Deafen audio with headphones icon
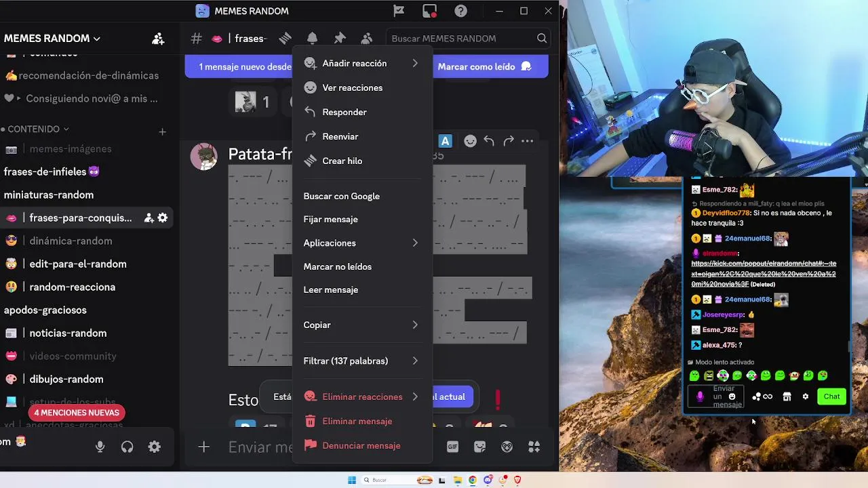This screenshot has width=868, height=488. [x=127, y=447]
